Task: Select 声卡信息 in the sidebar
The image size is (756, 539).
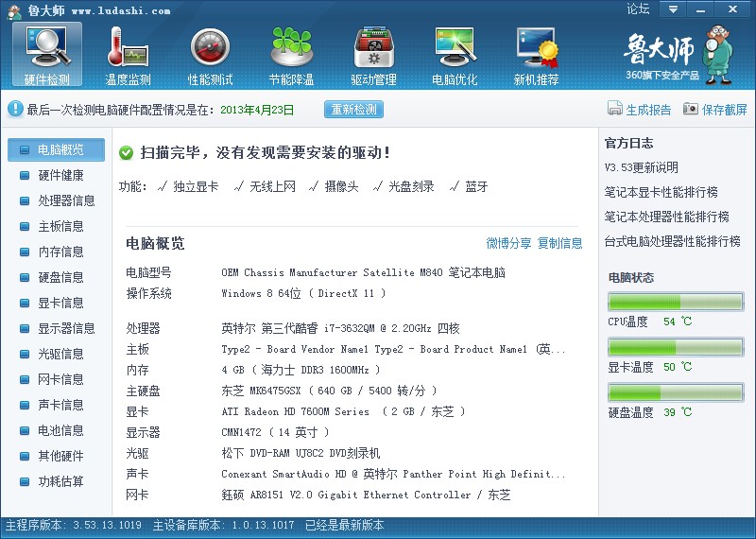Action: [57, 405]
